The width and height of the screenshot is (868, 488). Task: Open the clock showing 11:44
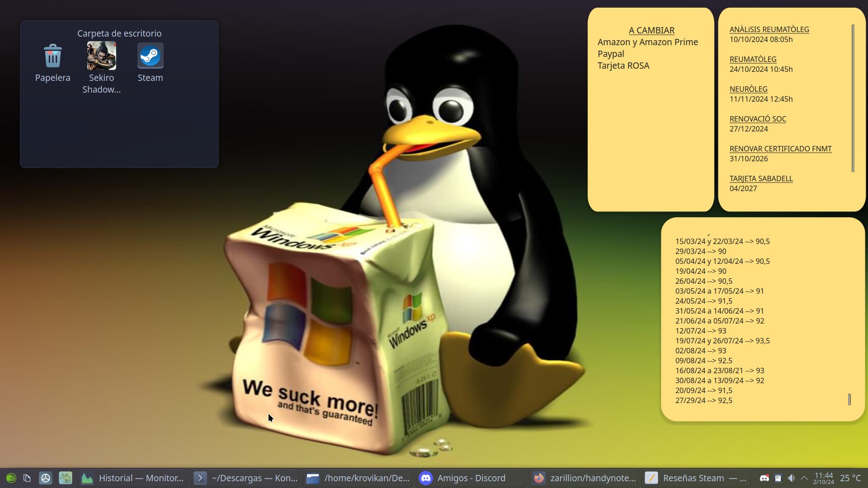(824, 478)
